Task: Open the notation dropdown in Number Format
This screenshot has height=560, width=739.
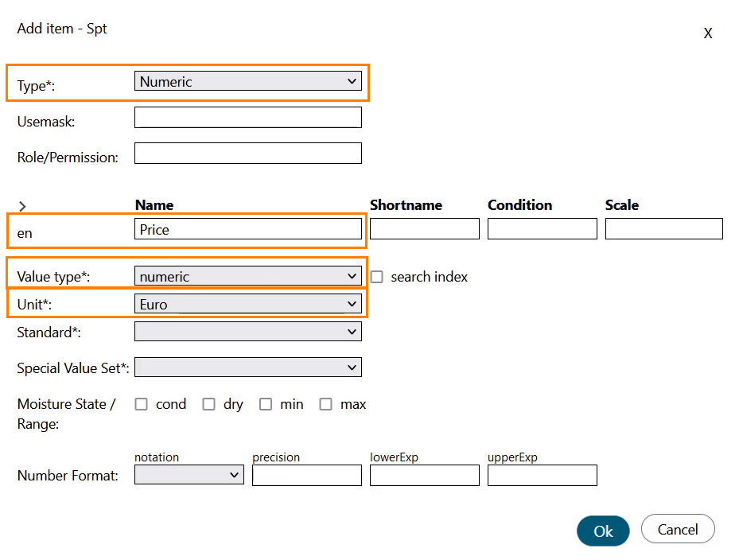Action: click(189, 475)
